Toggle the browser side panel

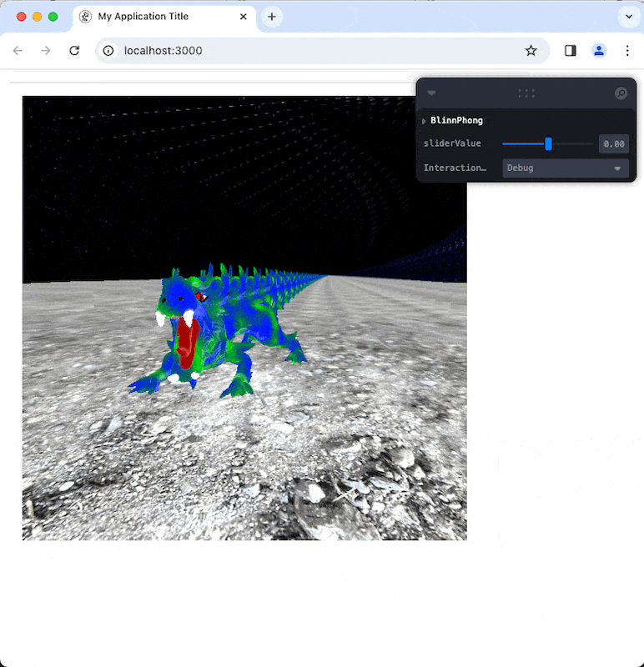(571, 51)
